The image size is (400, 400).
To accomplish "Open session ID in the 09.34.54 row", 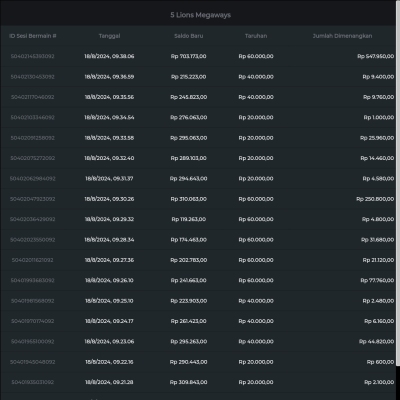I will pos(33,117).
